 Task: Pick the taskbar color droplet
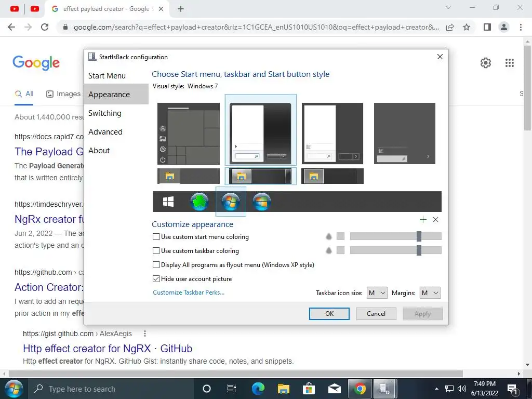[x=328, y=250]
